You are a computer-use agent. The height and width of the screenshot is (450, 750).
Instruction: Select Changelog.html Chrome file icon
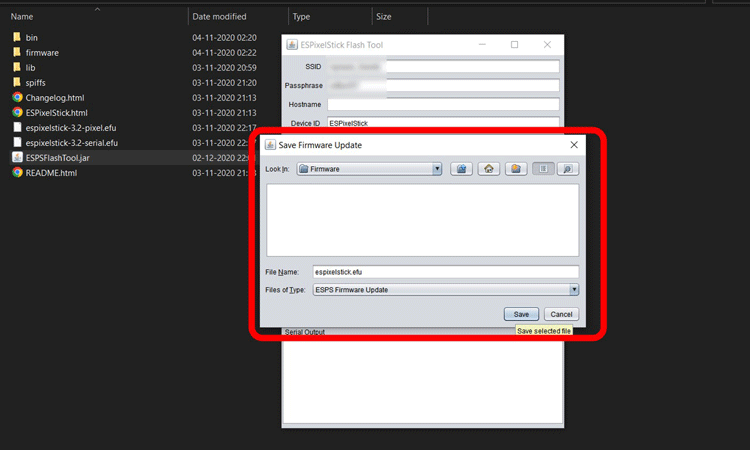pos(17,98)
